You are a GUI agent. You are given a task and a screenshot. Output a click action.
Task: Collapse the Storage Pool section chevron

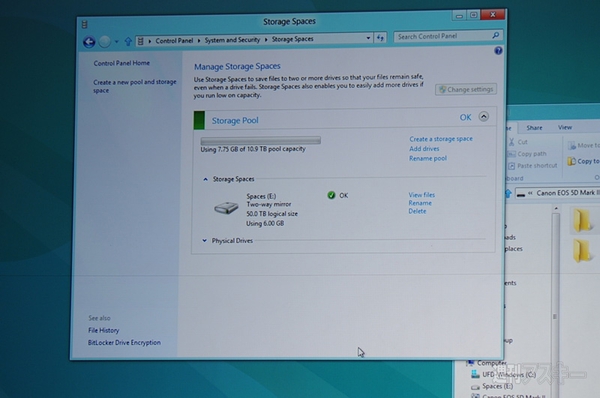coord(484,116)
